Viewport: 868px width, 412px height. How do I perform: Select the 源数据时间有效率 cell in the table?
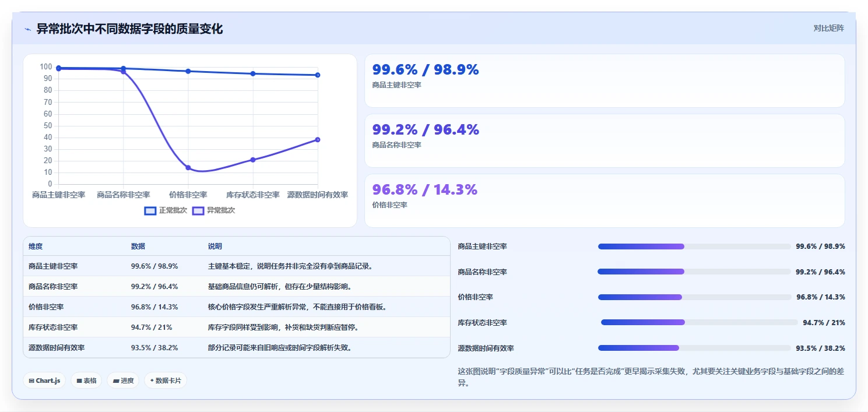click(x=57, y=348)
